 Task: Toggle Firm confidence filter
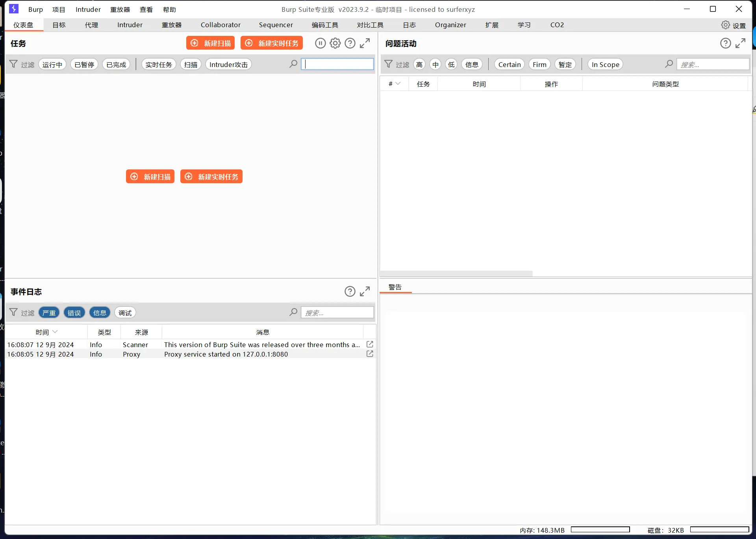pyautogui.click(x=539, y=65)
